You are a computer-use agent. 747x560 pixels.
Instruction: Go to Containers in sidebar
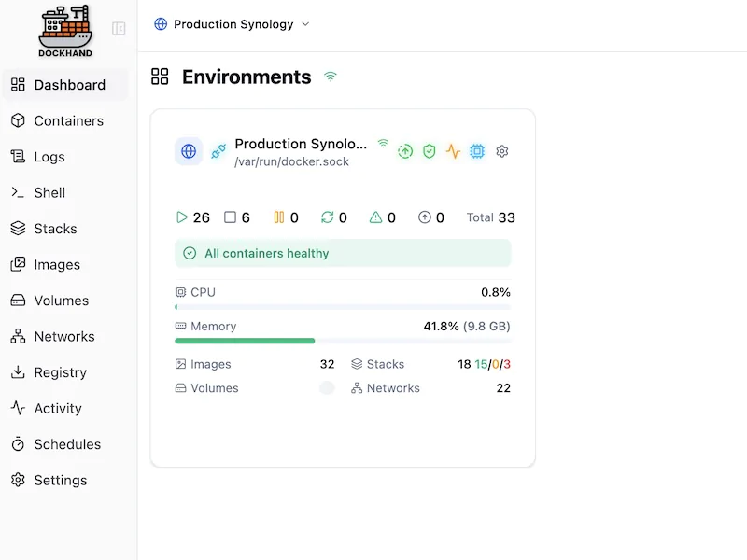[x=65, y=121]
